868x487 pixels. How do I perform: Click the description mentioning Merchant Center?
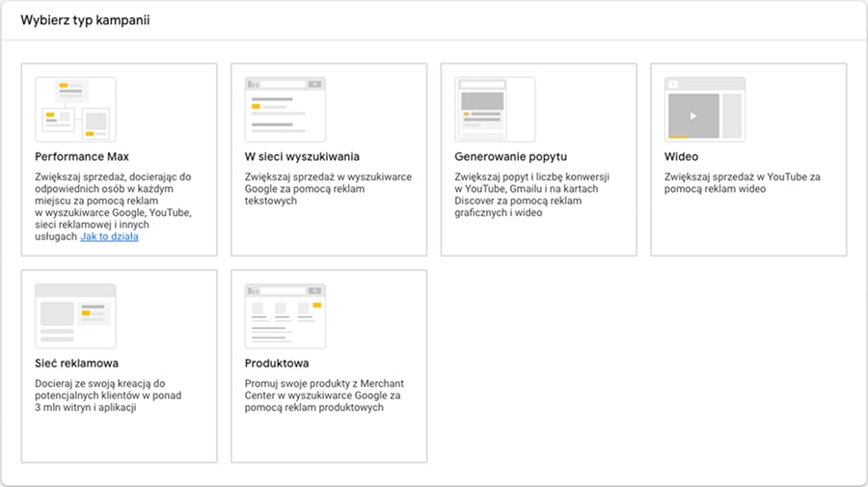[324, 395]
